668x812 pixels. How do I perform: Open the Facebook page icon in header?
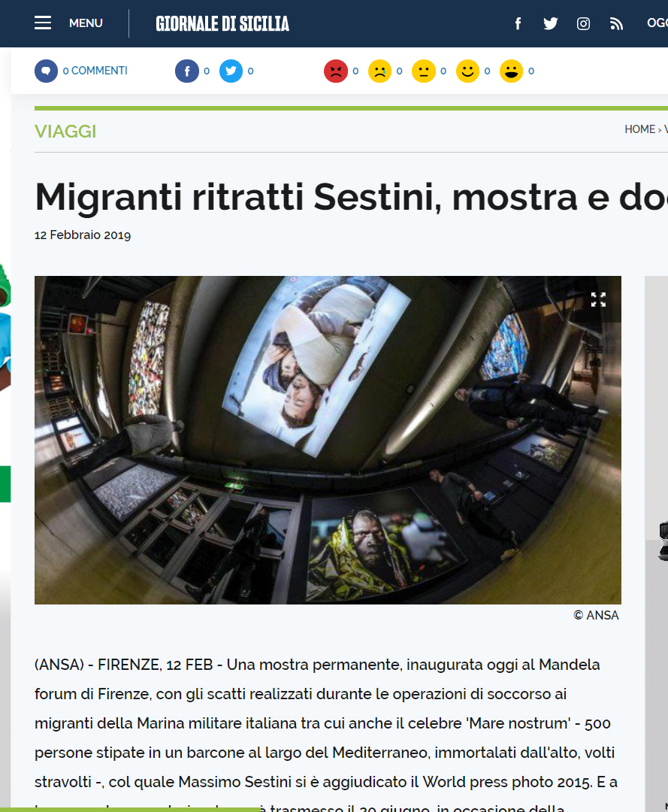tap(518, 23)
